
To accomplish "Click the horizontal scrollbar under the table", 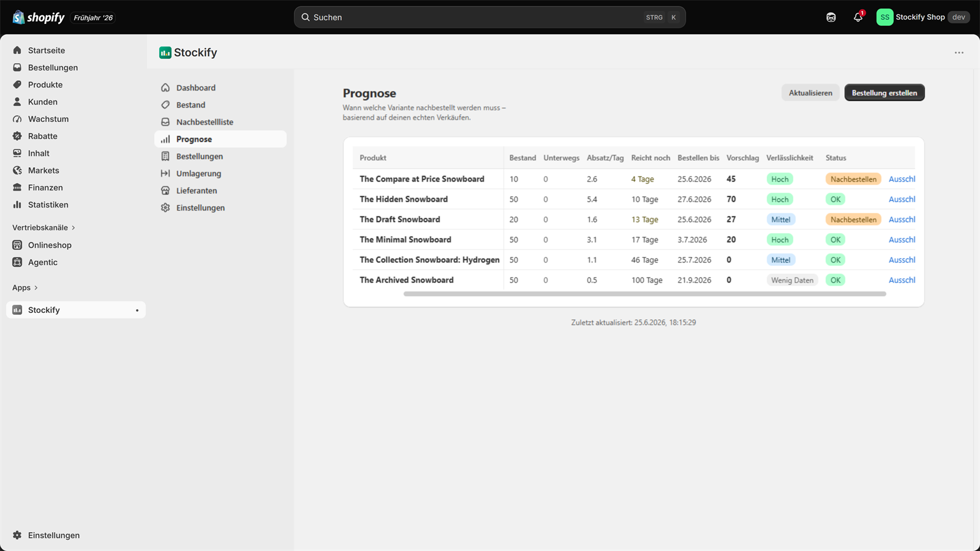I will click(645, 294).
